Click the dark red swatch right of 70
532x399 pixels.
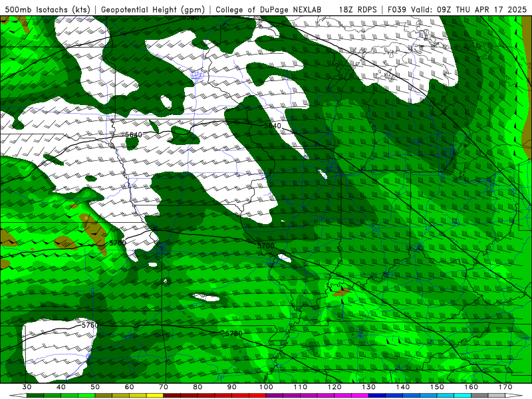pyautogui.click(x=172, y=396)
